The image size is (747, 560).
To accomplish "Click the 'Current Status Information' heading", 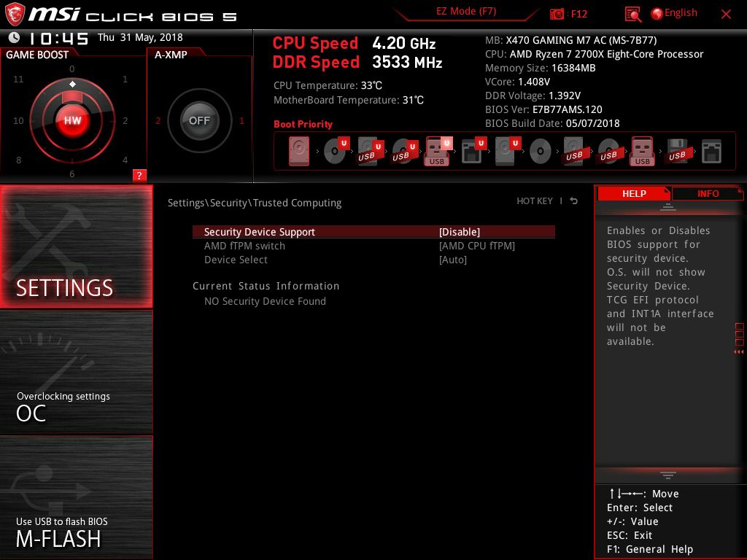I will pos(266,286).
